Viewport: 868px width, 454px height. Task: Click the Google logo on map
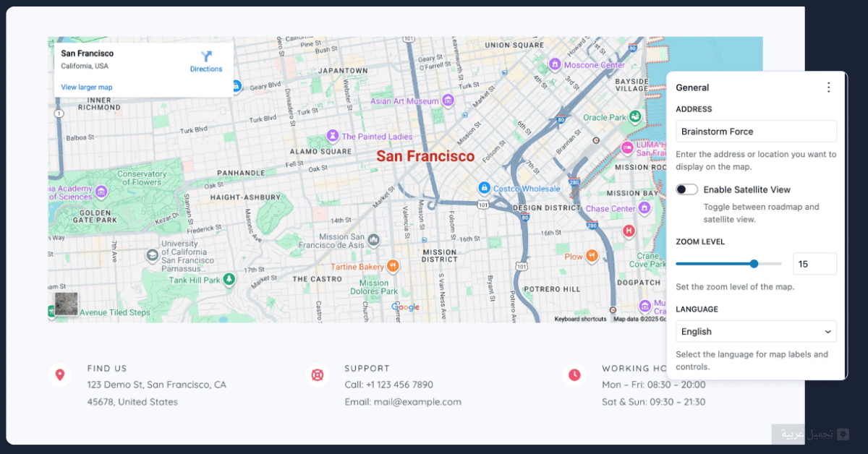click(405, 307)
